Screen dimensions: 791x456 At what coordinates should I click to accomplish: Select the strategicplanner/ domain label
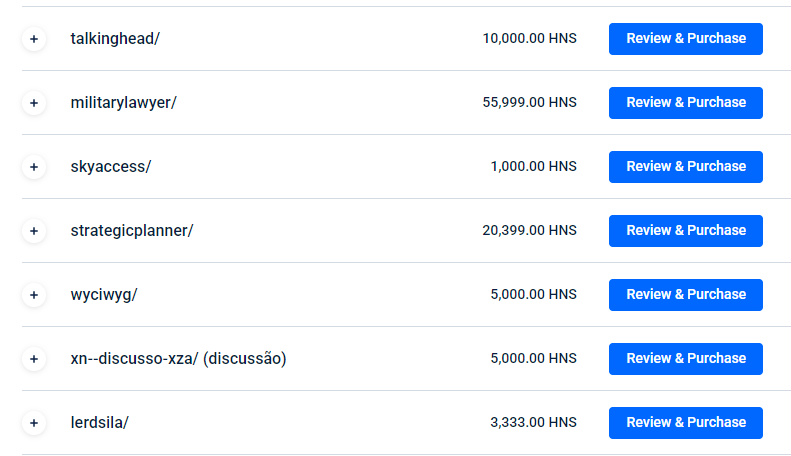point(132,231)
